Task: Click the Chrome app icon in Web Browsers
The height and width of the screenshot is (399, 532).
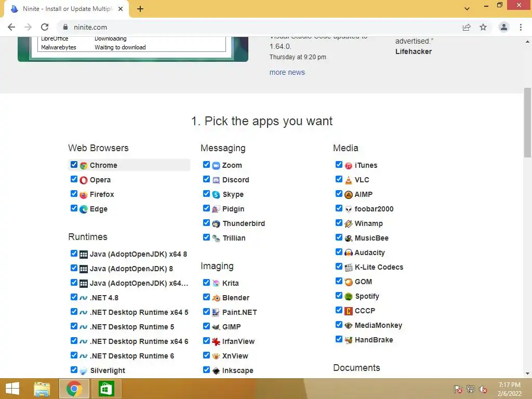Action: coord(84,166)
